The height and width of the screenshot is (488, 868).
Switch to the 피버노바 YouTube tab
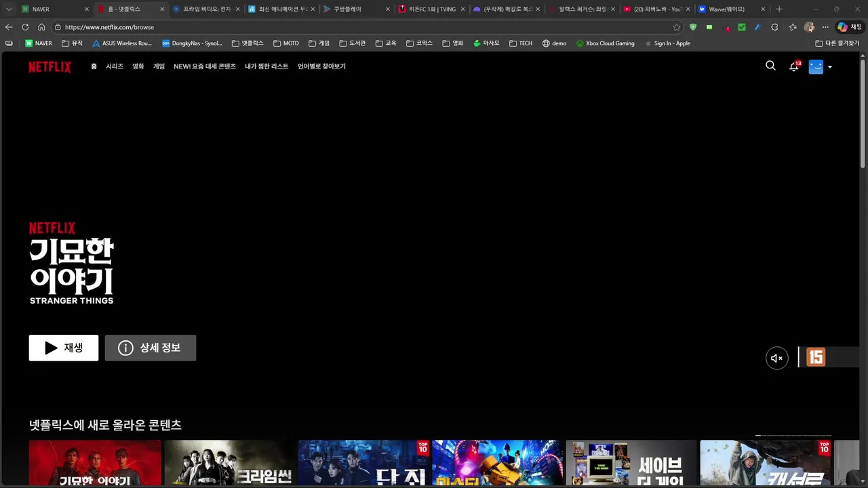pyautogui.click(x=656, y=9)
